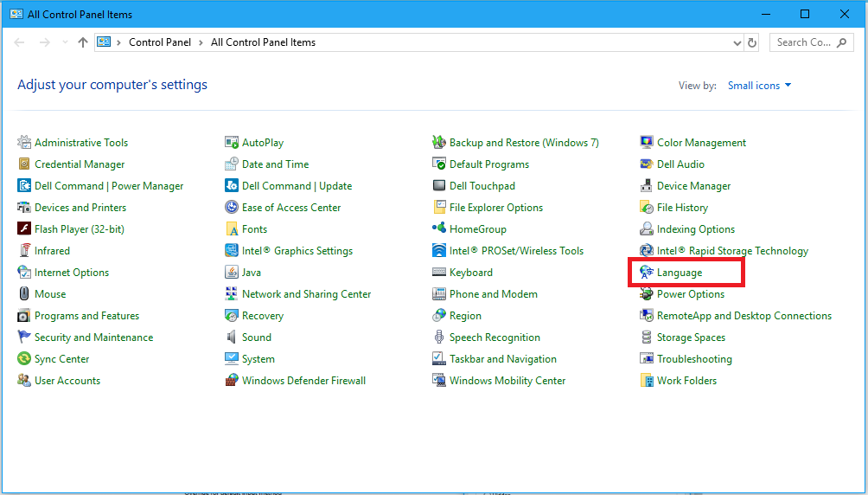Refresh the Control Panel view

pyautogui.click(x=752, y=42)
